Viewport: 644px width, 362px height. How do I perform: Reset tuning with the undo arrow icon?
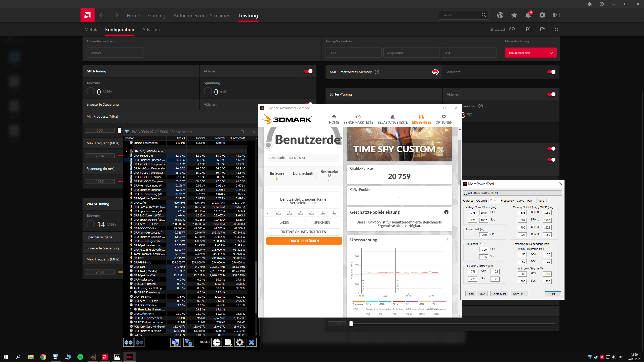[x=556, y=29]
